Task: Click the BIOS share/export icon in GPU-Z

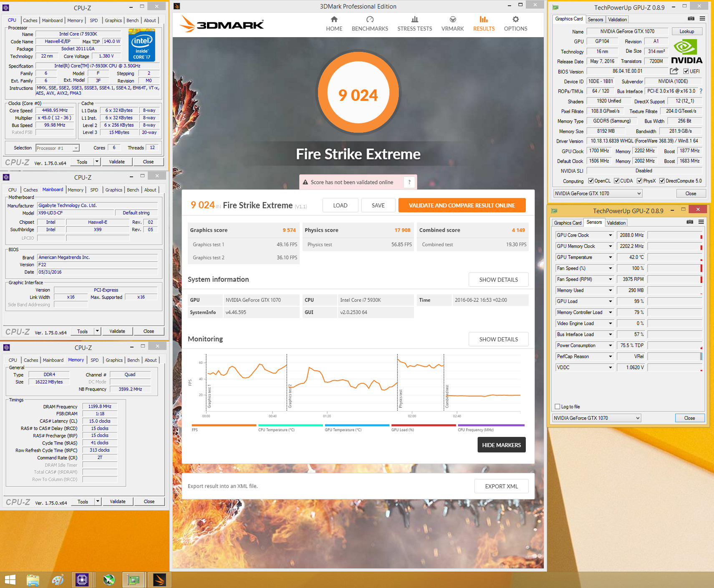Action: (x=674, y=71)
